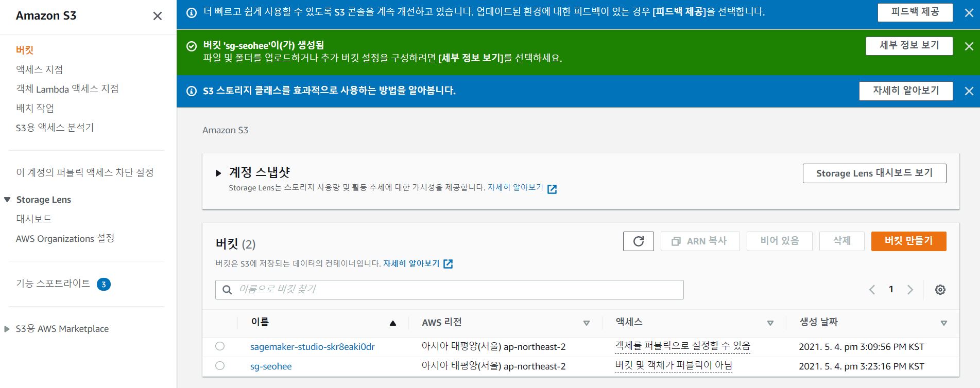The image size is (980, 388).
Task: Select radio button for sg-seohee bucket
Action: pos(220,366)
